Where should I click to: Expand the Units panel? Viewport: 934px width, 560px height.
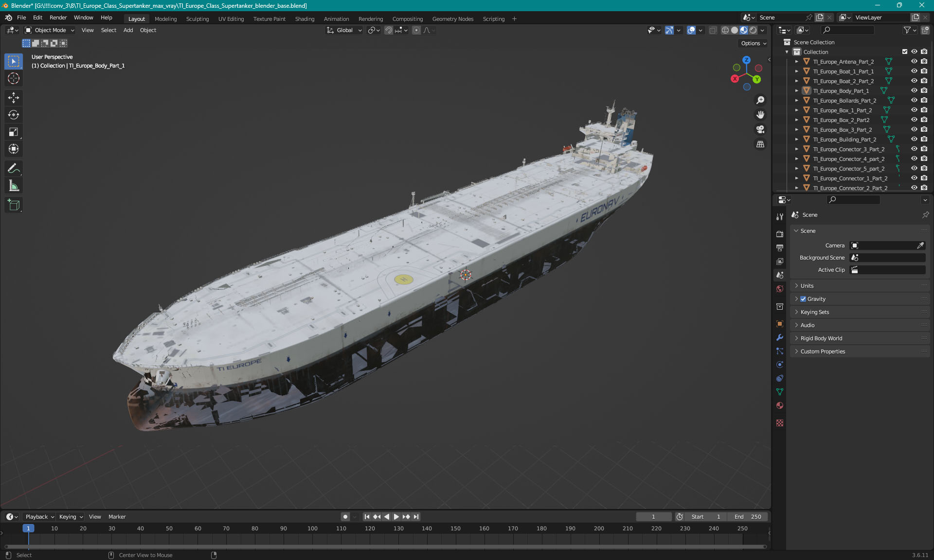coord(860,286)
